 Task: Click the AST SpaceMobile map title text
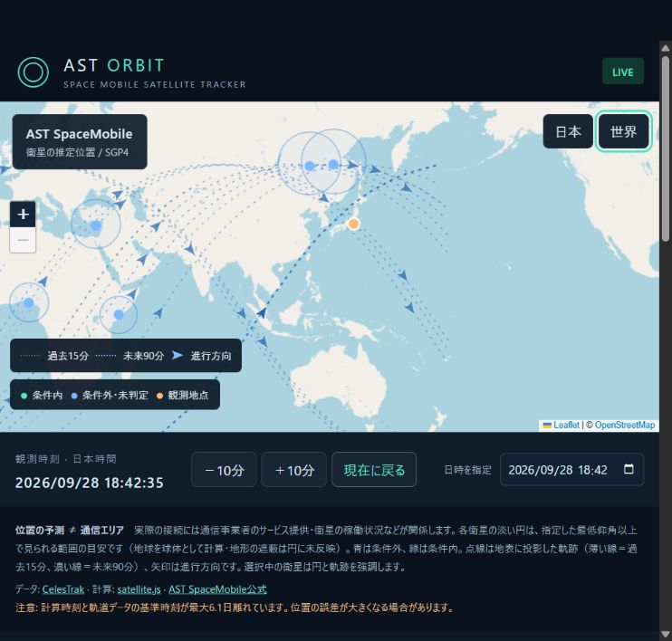pos(79,134)
